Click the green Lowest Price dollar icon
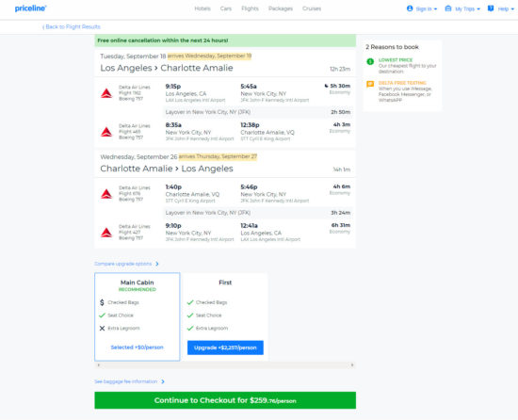The image size is (518, 420). pos(370,61)
